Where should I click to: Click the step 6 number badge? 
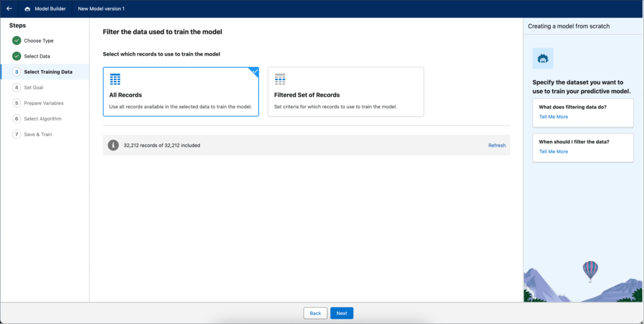coord(17,119)
